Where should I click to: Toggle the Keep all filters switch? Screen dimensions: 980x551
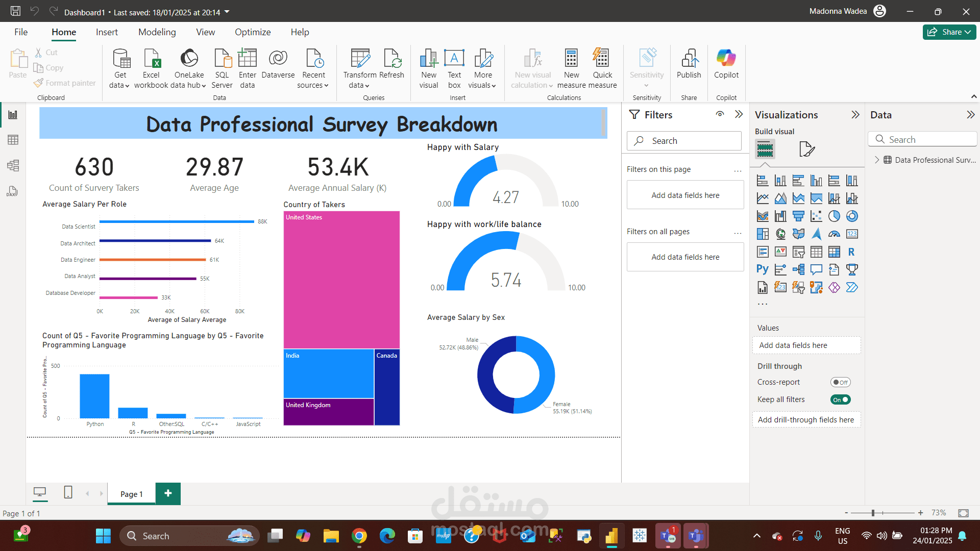840,399
